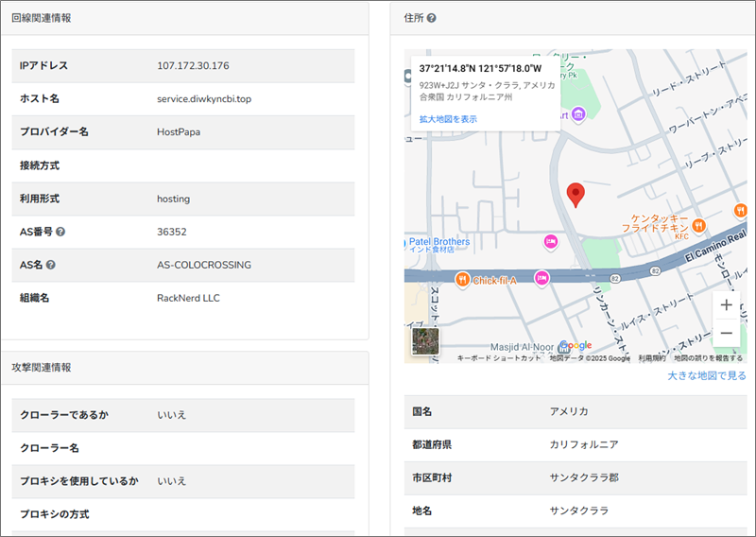Click the pink hotel marker on El Camino Real
The width and height of the screenshot is (756, 537).
point(541,277)
